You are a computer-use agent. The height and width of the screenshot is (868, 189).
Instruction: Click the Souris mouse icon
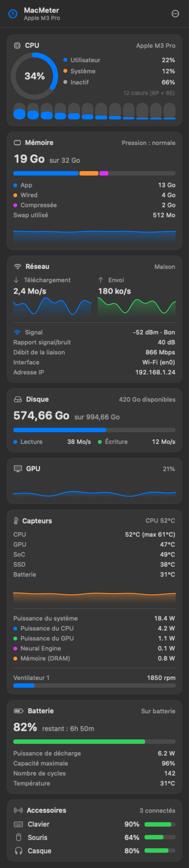pos(19,837)
